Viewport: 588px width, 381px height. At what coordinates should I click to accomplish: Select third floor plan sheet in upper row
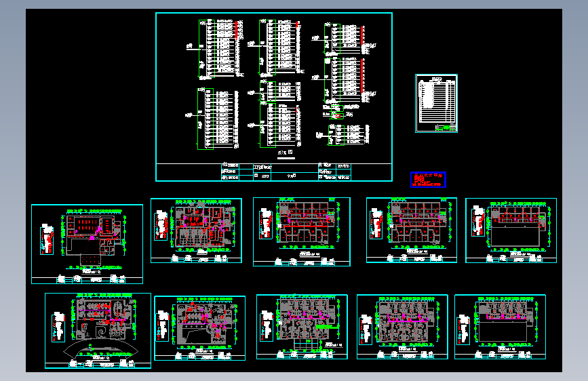(x=302, y=232)
